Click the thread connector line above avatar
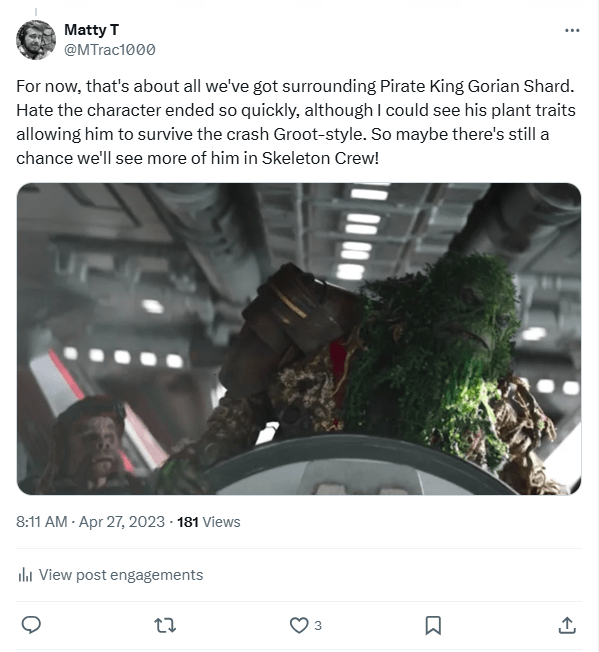Image resolution: width=599 pixels, height=652 pixels. pyautogui.click(x=36, y=12)
